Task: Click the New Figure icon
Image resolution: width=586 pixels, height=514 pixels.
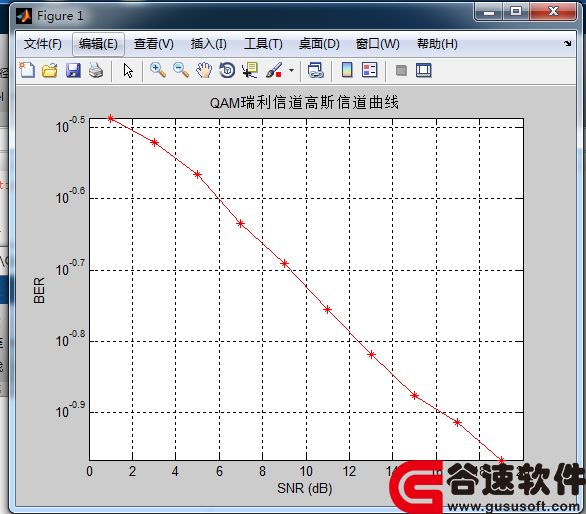Action: (x=27, y=70)
